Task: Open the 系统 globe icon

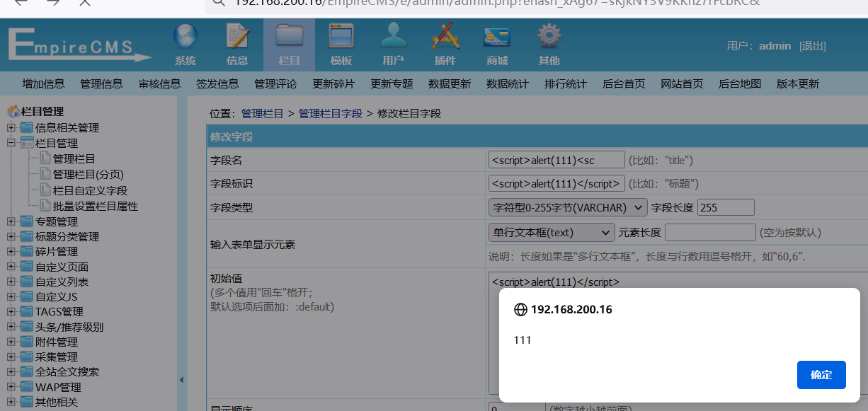Action: pyautogui.click(x=185, y=36)
